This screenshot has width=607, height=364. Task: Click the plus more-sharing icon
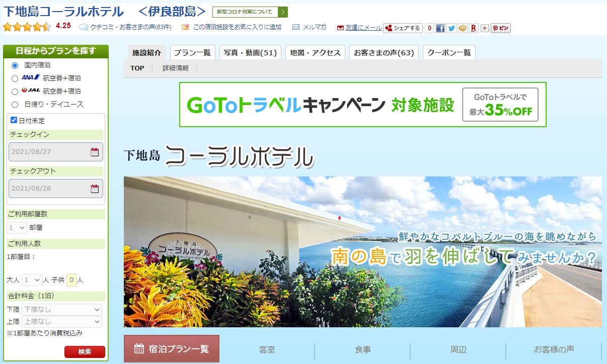point(485,28)
